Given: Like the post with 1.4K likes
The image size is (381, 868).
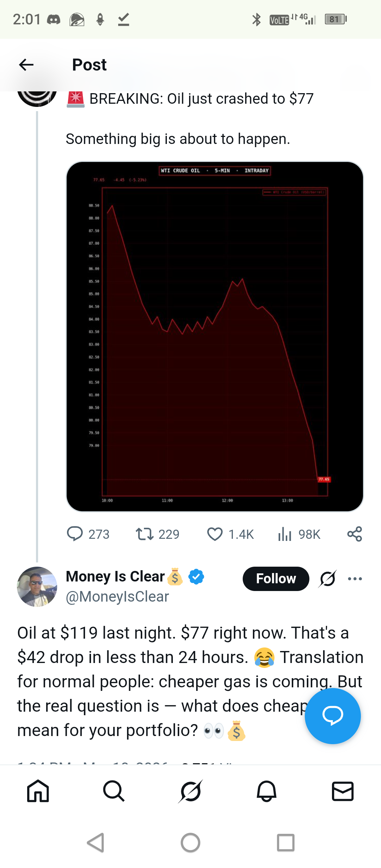Looking at the screenshot, I should [x=215, y=534].
